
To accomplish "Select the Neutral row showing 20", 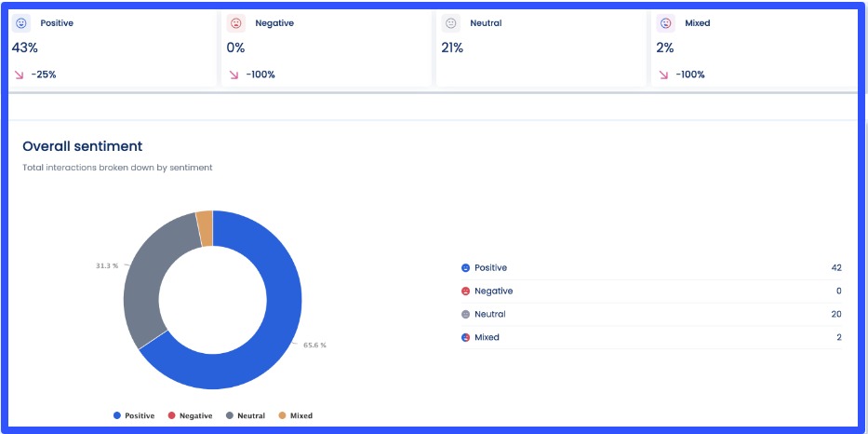I will [x=651, y=315].
